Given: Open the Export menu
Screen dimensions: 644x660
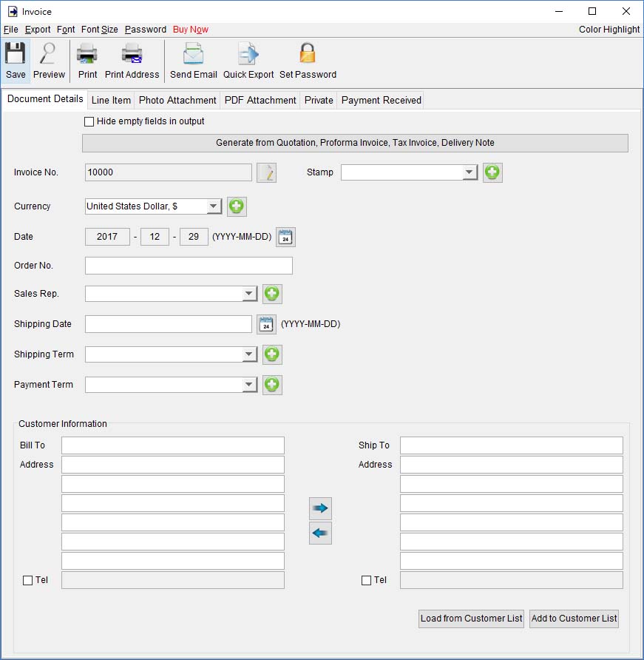Looking at the screenshot, I should [x=38, y=30].
